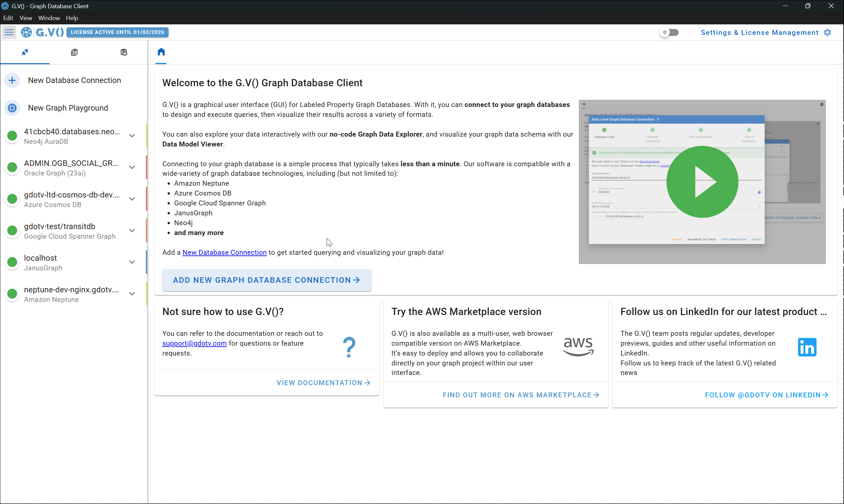Viewport: 844px width, 504px height.
Task: Click the gdotv-ltd-cosmos-db-dev status dot
Action: coord(12,199)
